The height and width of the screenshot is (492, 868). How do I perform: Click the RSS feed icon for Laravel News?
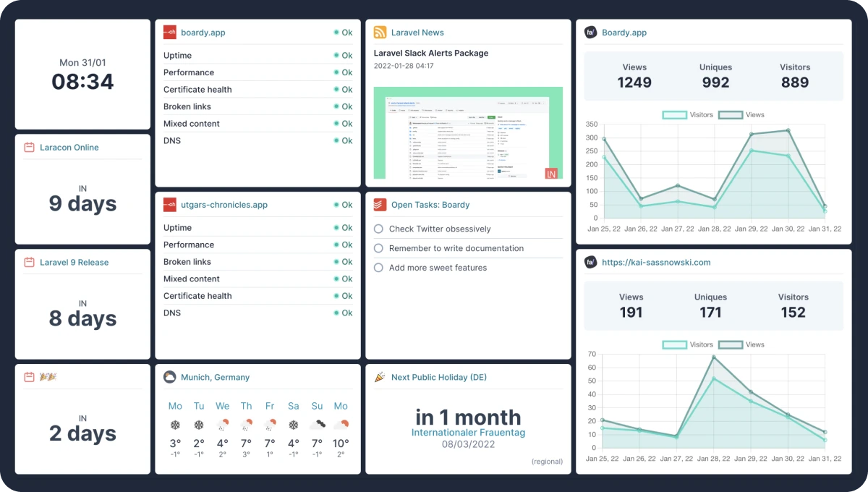[380, 33]
